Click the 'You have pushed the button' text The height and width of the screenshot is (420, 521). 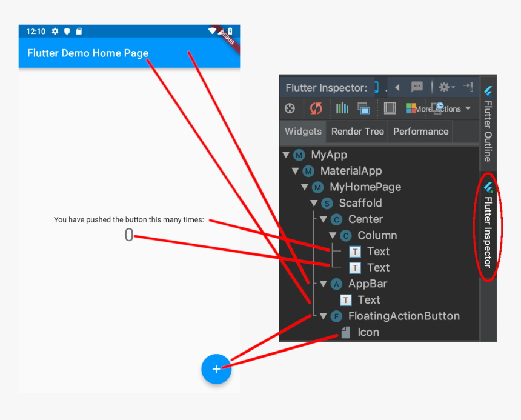click(129, 219)
